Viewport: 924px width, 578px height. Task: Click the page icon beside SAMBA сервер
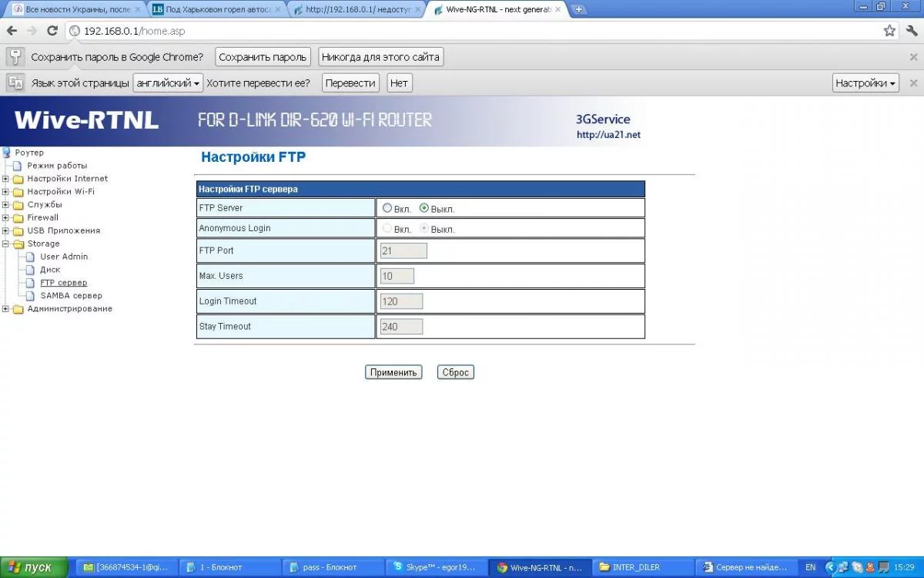coord(31,296)
